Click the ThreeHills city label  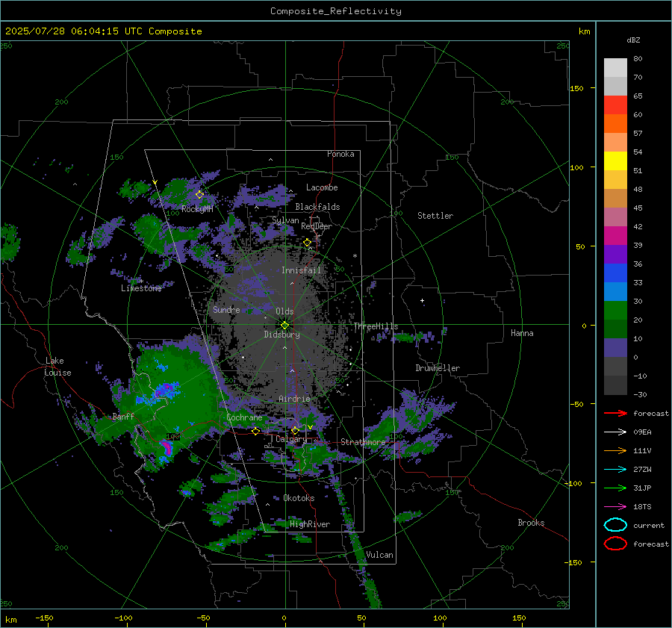pos(376,326)
